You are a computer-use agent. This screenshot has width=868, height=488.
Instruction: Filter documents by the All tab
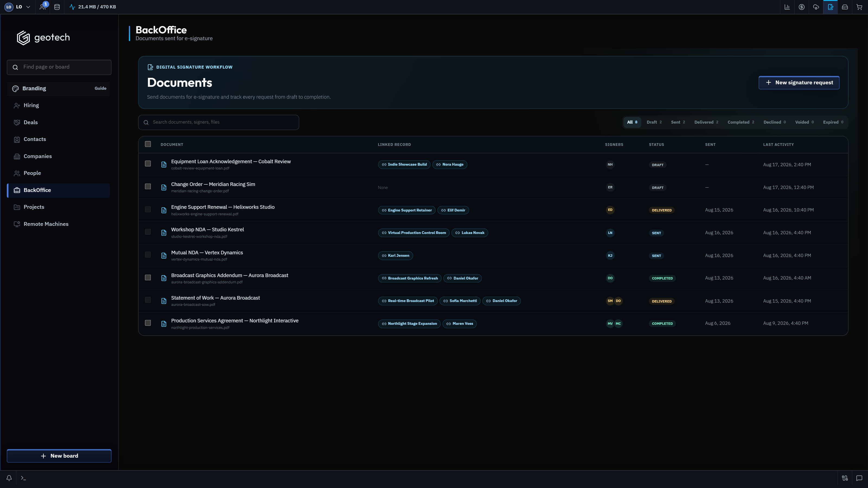(632, 122)
